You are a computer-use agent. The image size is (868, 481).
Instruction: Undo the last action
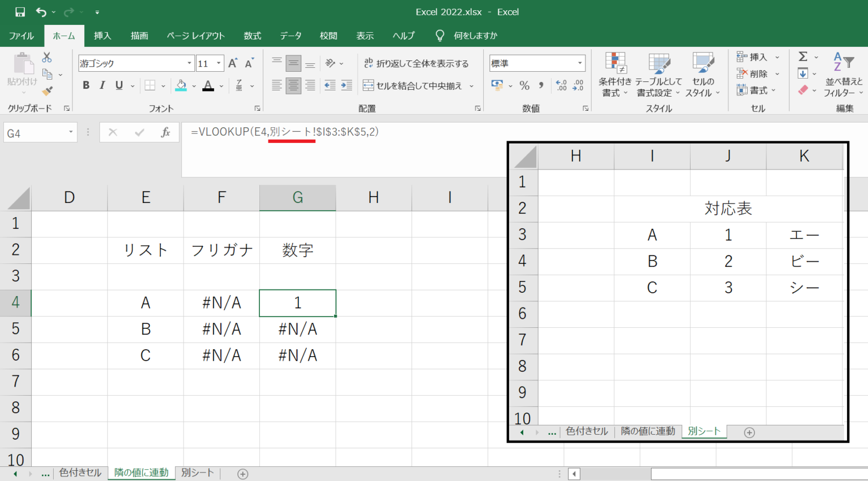[x=41, y=12]
